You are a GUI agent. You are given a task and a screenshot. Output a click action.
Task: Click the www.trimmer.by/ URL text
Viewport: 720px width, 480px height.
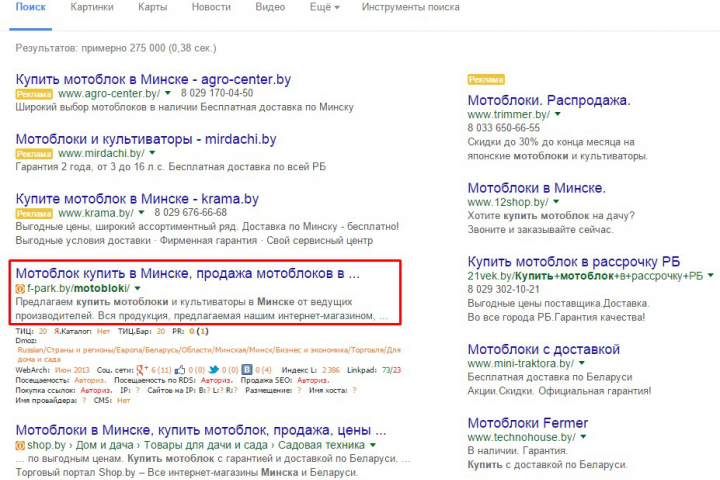tap(509, 114)
